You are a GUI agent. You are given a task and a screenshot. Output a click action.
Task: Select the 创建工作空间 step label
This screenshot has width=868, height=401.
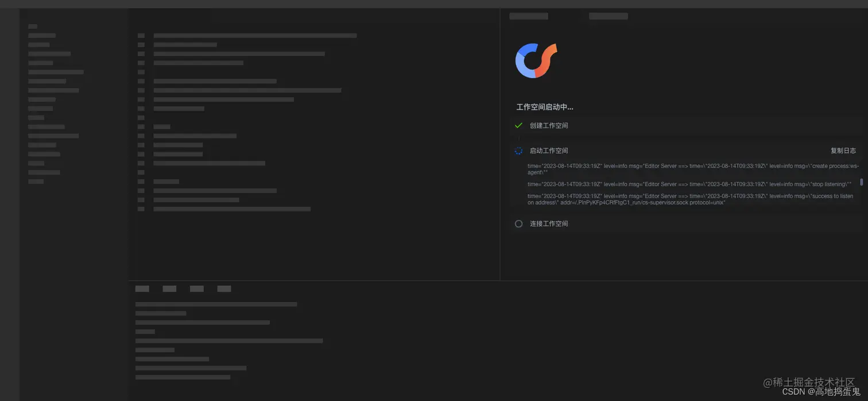549,125
